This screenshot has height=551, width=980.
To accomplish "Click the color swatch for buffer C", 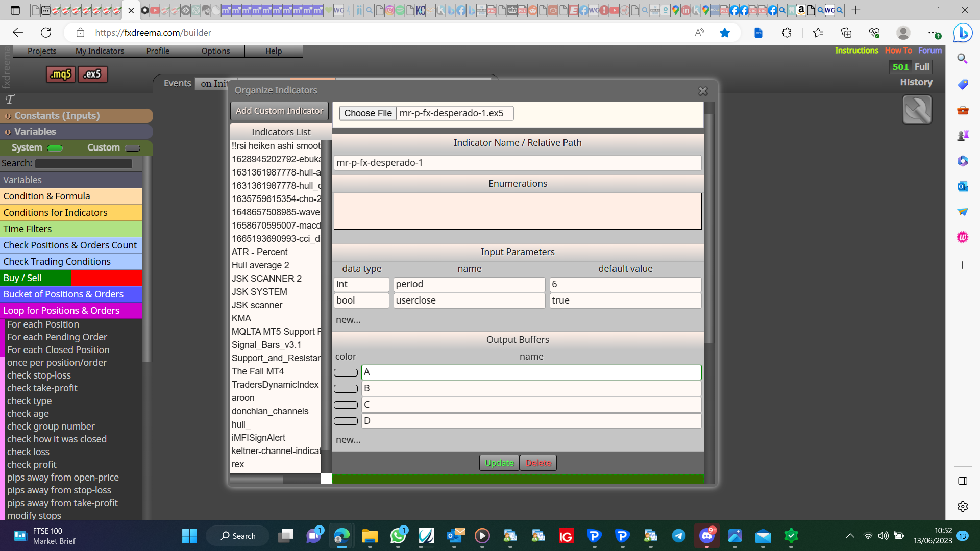I will click(x=346, y=405).
